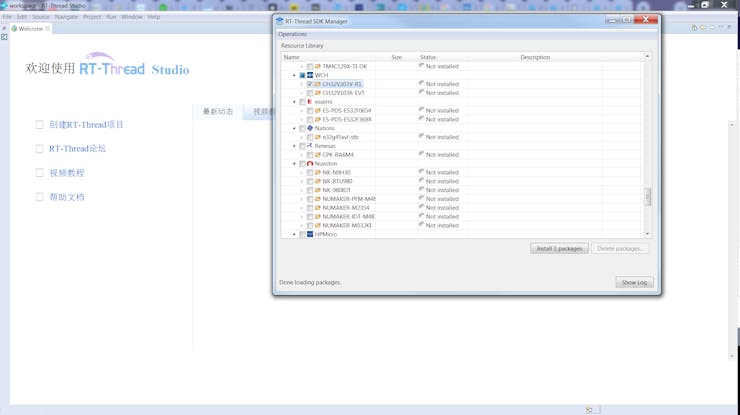Click the essemi vendor icon
Viewport: 740px width, 415px height.
tap(310, 102)
